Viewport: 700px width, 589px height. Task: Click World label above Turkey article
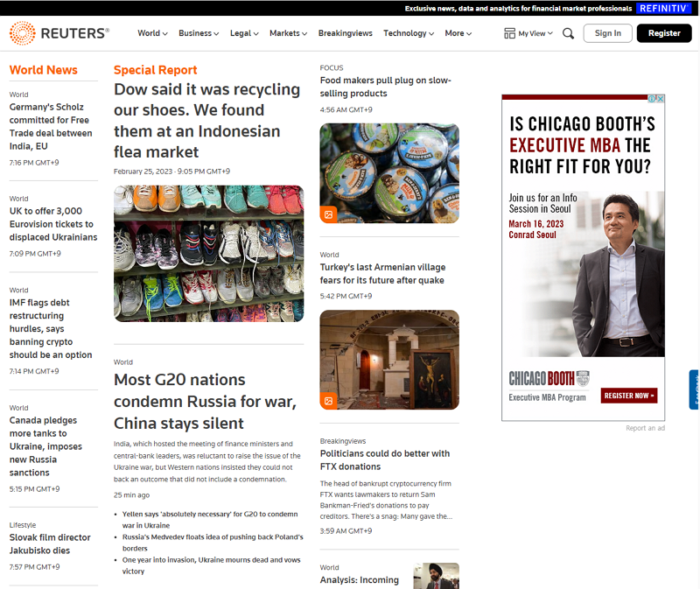tap(329, 255)
